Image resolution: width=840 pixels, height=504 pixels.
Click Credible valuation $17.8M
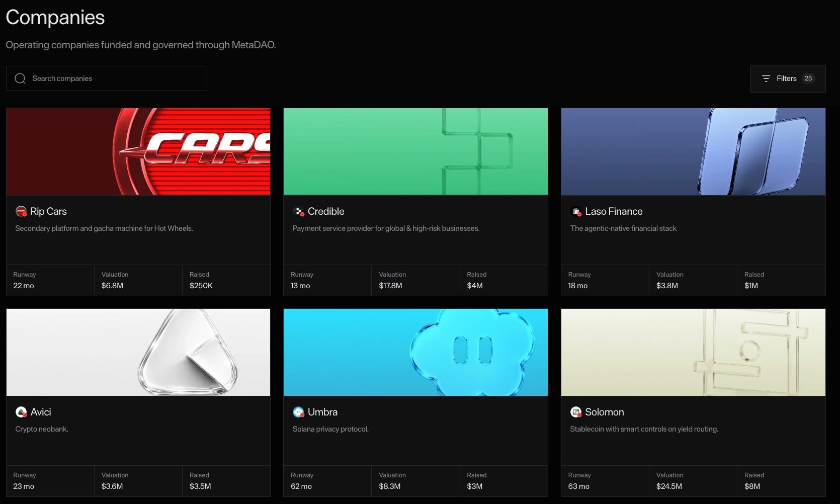coord(390,285)
